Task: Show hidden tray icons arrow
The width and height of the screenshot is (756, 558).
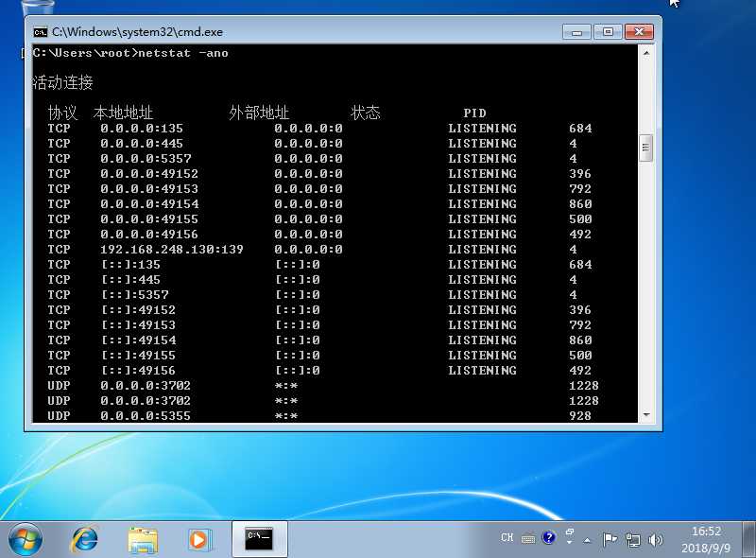Action: (x=587, y=540)
